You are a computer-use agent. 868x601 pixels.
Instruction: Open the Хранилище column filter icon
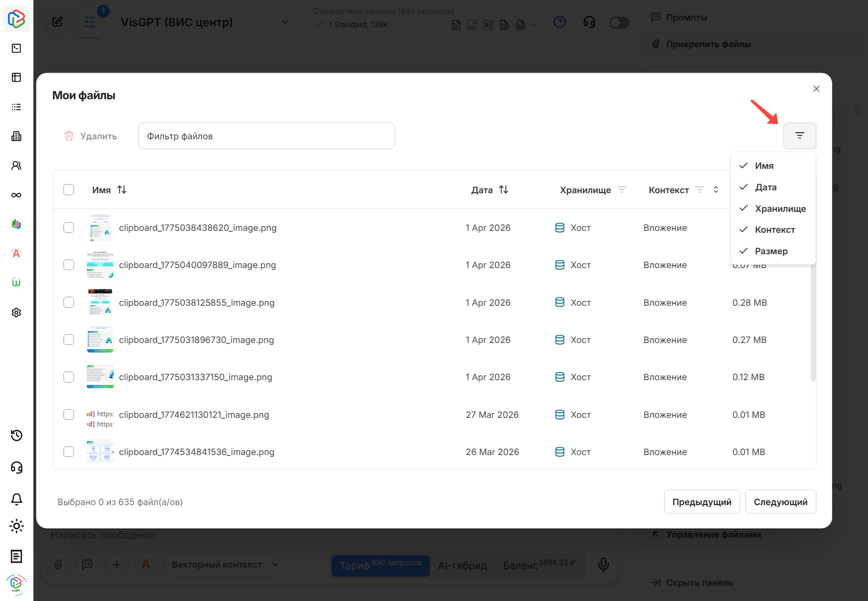tap(622, 190)
